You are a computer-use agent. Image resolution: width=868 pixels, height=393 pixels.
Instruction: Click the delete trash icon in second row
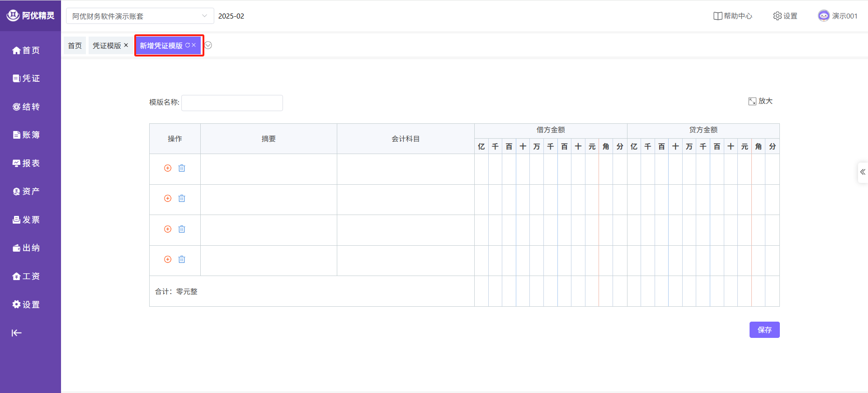point(182,198)
